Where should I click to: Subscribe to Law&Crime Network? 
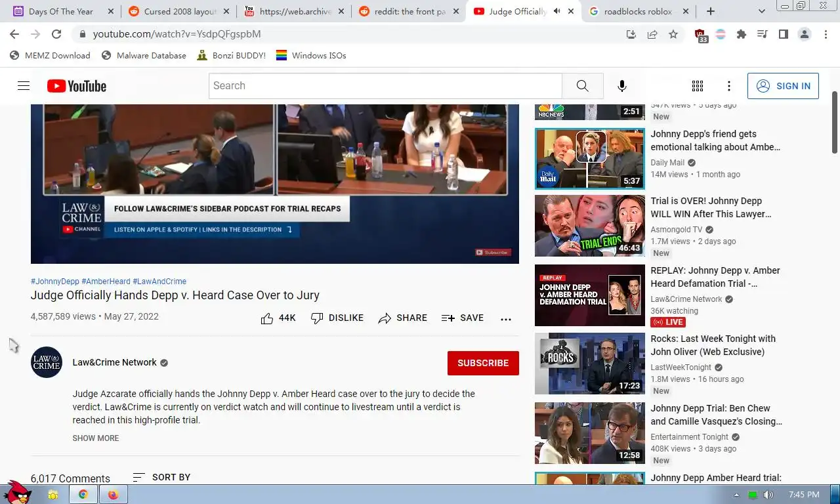483,363
